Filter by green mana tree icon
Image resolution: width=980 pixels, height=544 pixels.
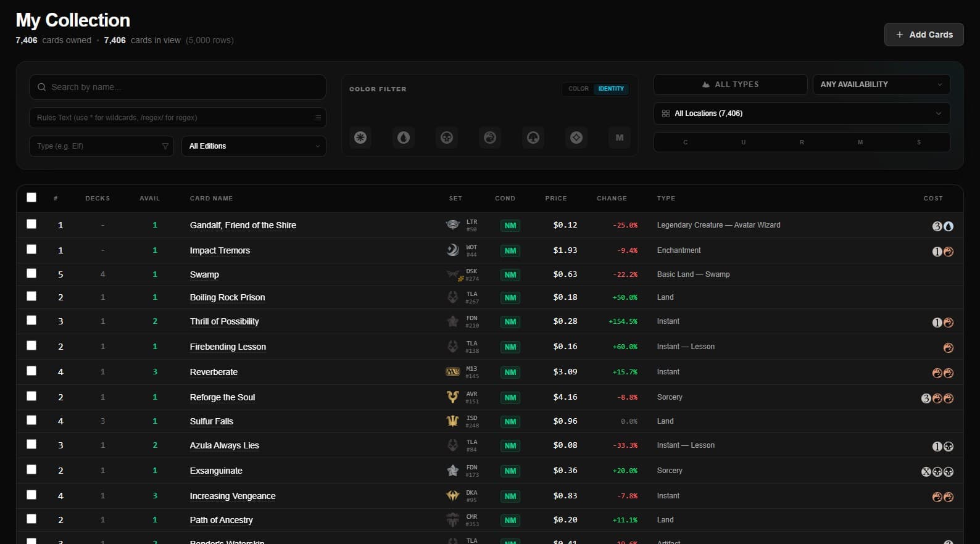click(x=533, y=138)
